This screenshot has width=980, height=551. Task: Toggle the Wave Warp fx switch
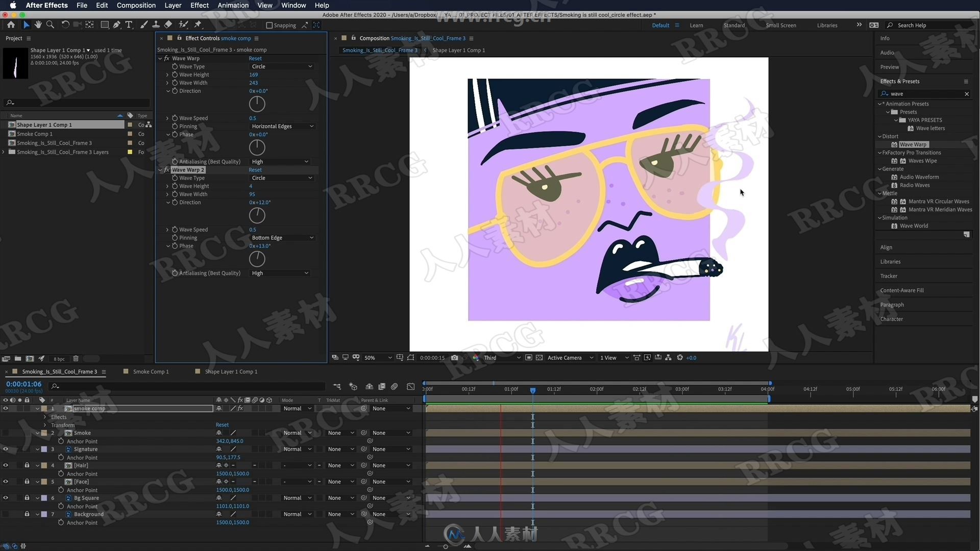166,58
